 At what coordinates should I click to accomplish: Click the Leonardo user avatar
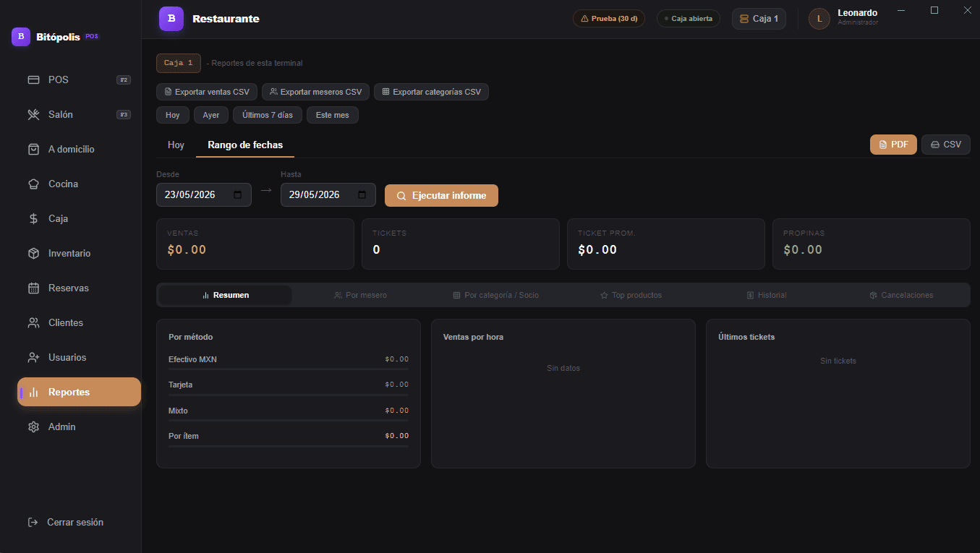click(819, 19)
